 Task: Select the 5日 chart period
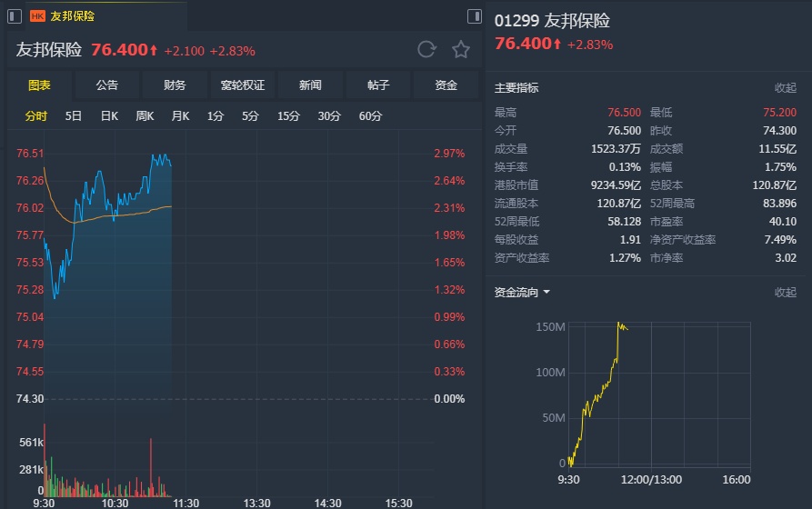pyautogui.click(x=74, y=116)
